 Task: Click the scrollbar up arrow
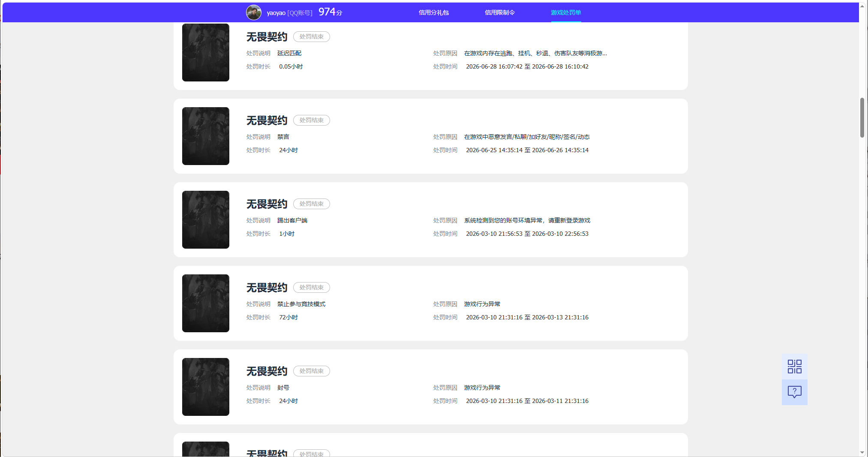click(x=862, y=6)
